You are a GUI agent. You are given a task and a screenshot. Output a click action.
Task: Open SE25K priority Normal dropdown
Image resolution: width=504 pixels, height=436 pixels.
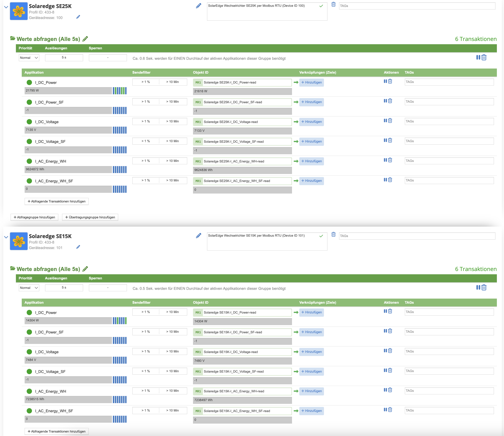tap(29, 58)
